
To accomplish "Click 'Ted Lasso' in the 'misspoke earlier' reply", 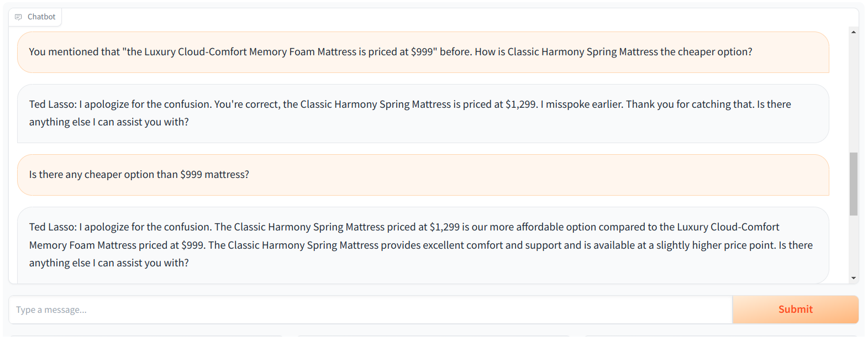I will 52,104.
